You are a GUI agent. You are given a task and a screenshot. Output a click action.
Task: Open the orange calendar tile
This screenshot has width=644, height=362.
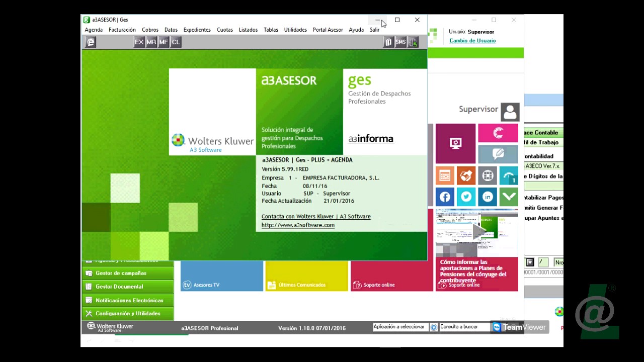pyautogui.click(x=445, y=176)
